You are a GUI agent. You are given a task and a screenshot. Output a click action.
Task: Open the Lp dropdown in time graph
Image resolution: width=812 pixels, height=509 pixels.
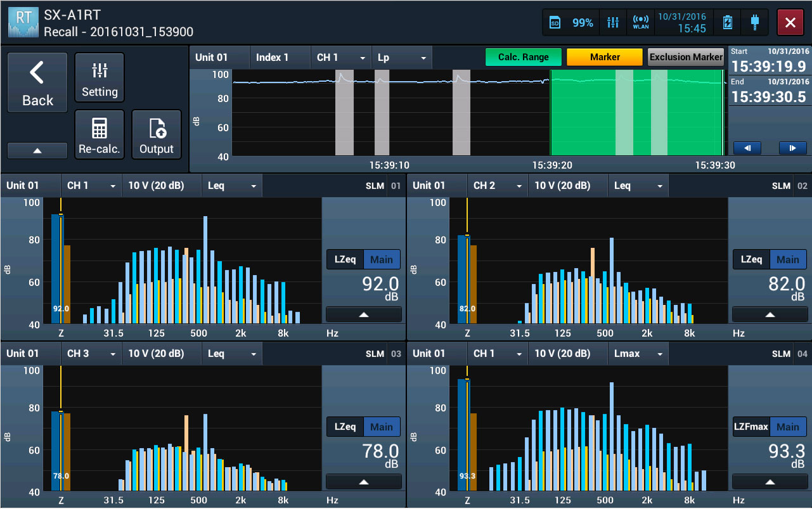click(402, 58)
